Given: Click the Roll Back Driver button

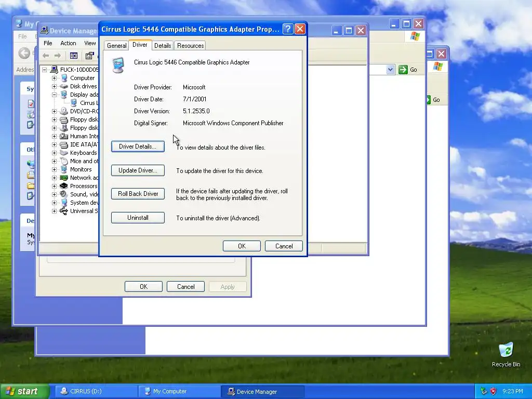Looking at the screenshot, I should coord(138,194).
